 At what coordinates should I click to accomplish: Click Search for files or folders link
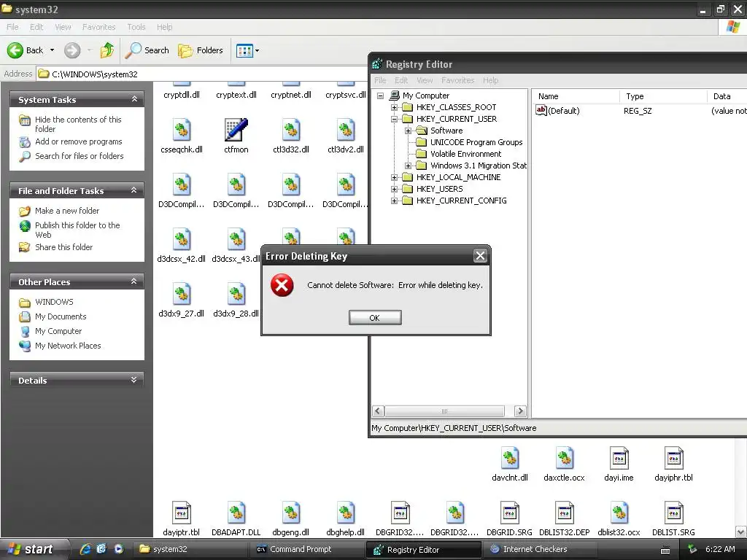[x=79, y=156]
